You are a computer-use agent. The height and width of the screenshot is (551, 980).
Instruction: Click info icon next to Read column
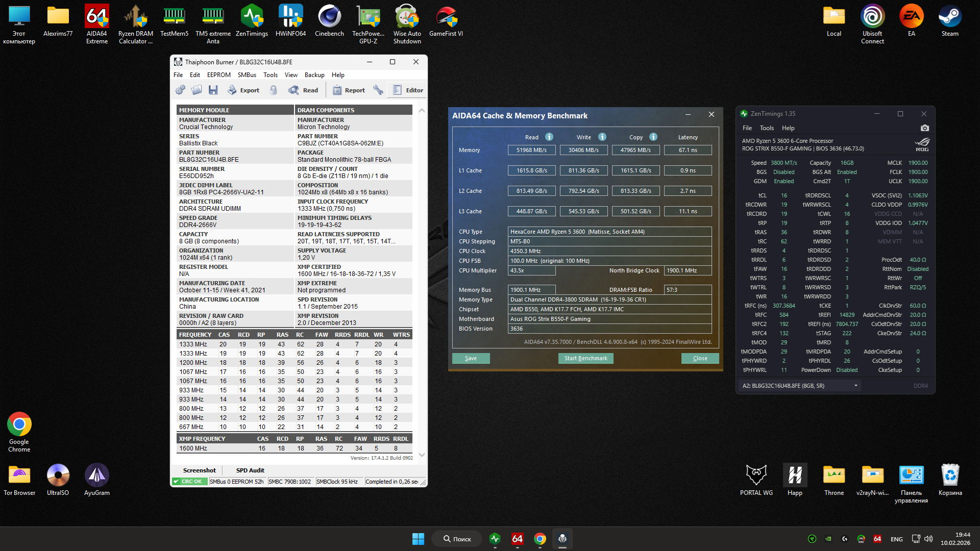pyautogui.click(x=549, y=137)
